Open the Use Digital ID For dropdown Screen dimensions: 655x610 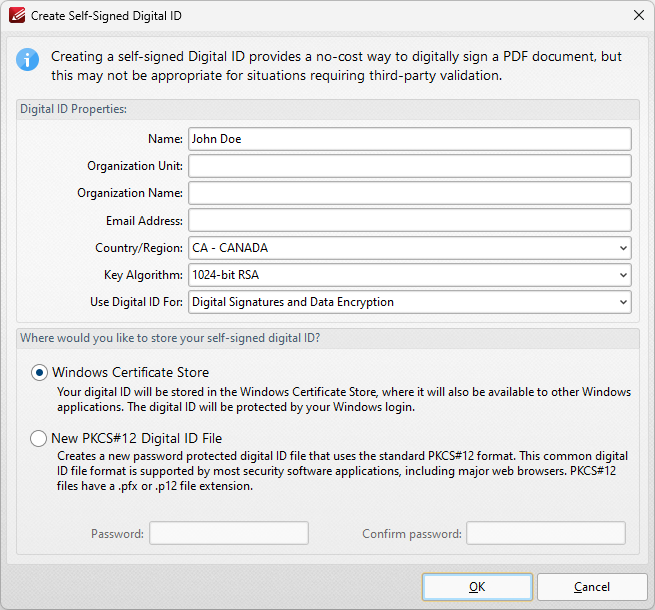point(410,302)
